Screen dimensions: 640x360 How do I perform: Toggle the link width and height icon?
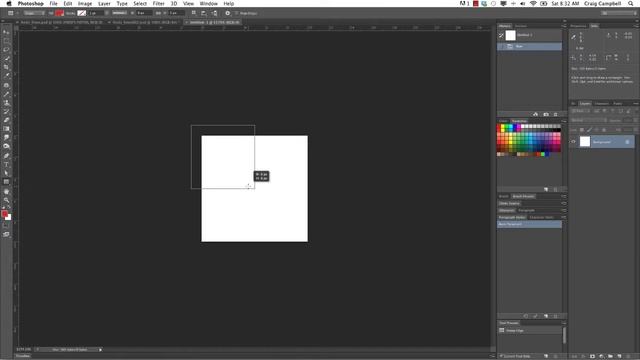tap(158, 13)
